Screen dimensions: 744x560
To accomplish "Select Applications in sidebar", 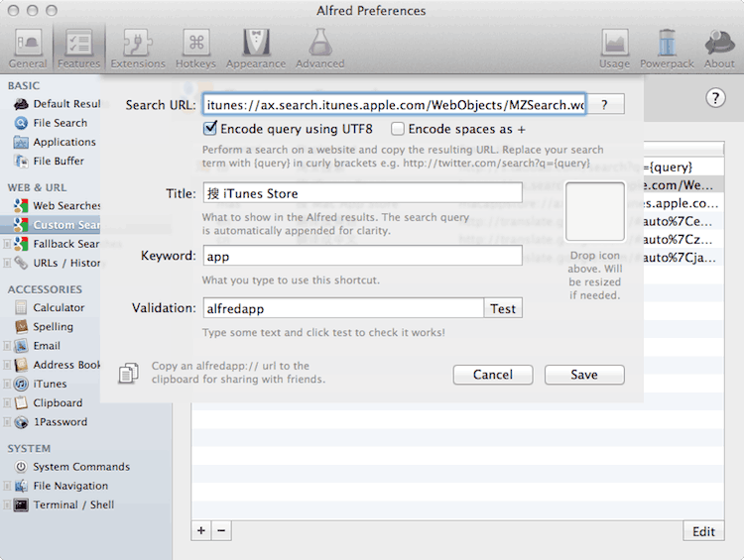I will coord(55,142).
